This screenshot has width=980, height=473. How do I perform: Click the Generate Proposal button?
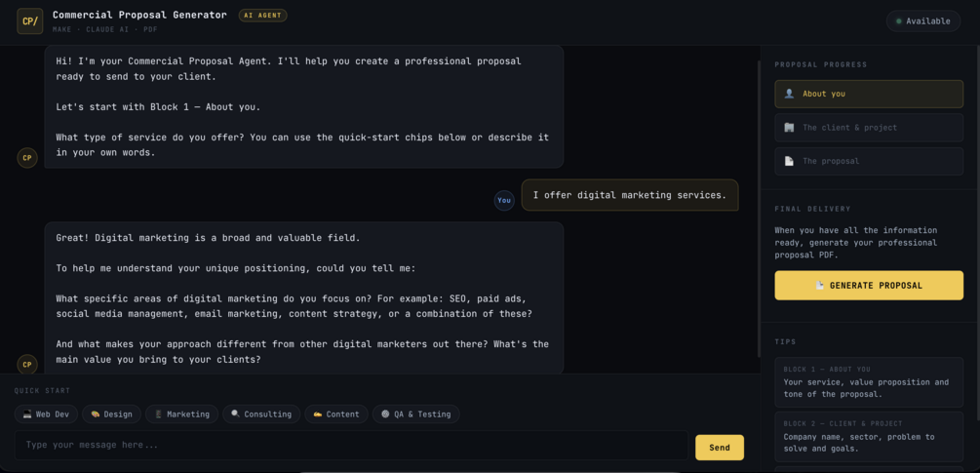(x=869, y=286)
